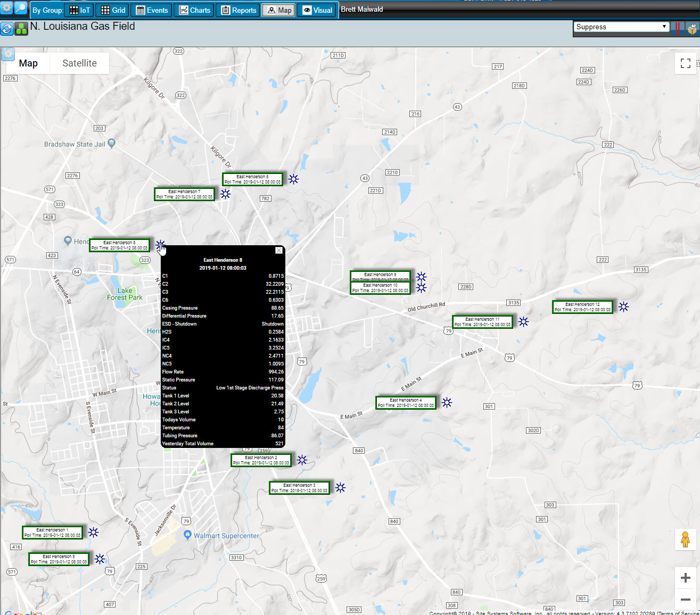Zoom in on the map with plus
700x615 pixels.
pos(686,578)
